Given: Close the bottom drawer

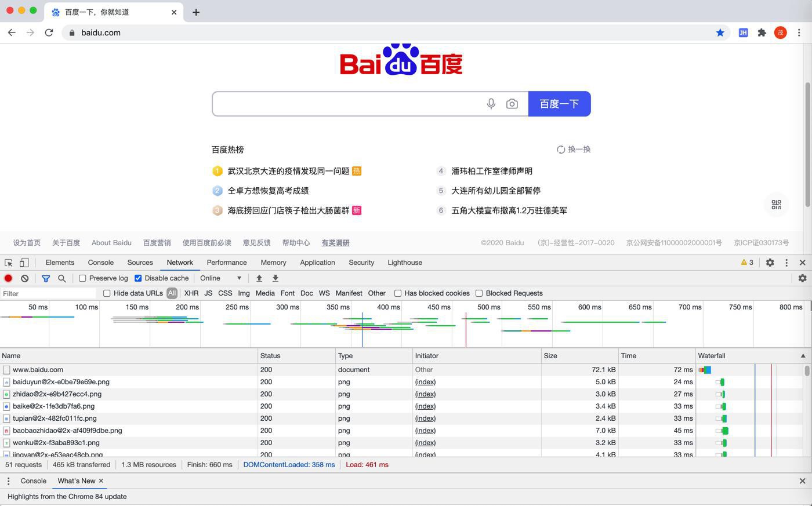Looking at the screenshot, I should 802,481.
